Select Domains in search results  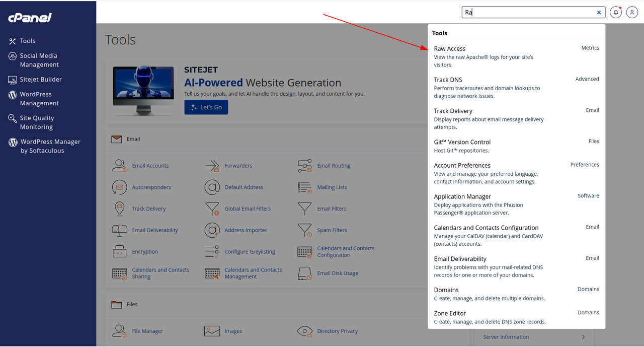(517, 294)
